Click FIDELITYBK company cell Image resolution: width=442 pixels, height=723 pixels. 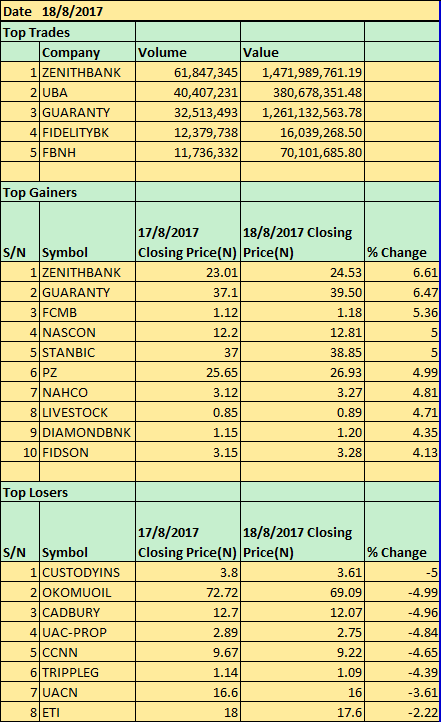click(88, 132)
